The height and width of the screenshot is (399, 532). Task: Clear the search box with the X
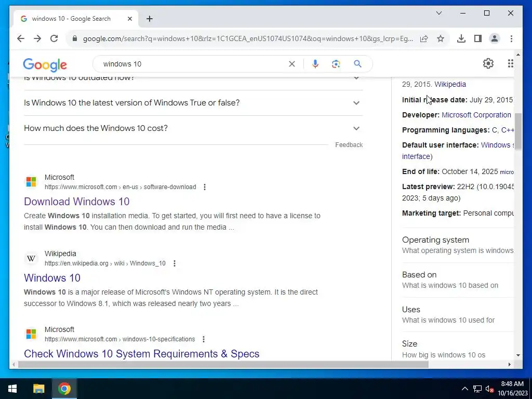point(292,64)
